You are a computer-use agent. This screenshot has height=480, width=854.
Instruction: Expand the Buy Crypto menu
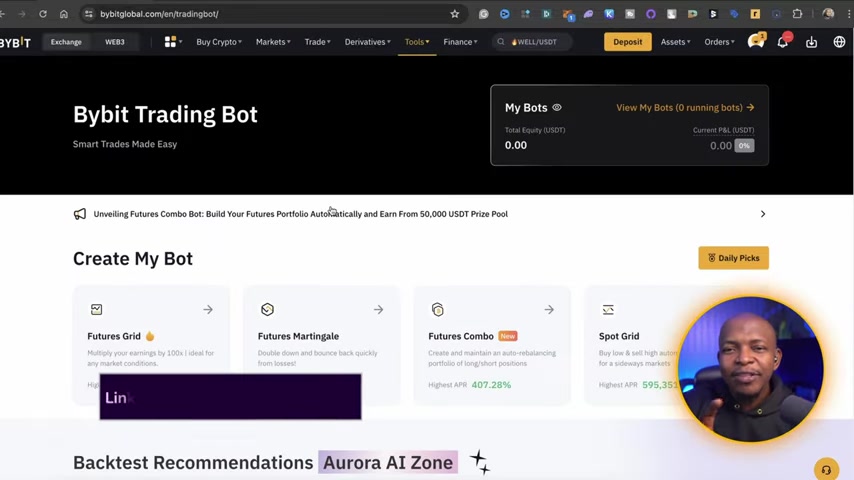tap(219, 42)
